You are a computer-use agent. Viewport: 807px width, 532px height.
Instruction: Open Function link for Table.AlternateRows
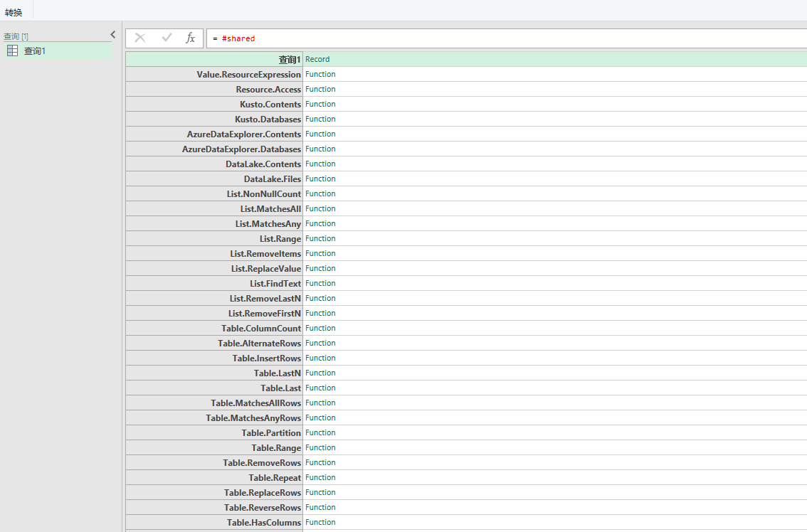[x=320, y=343]
